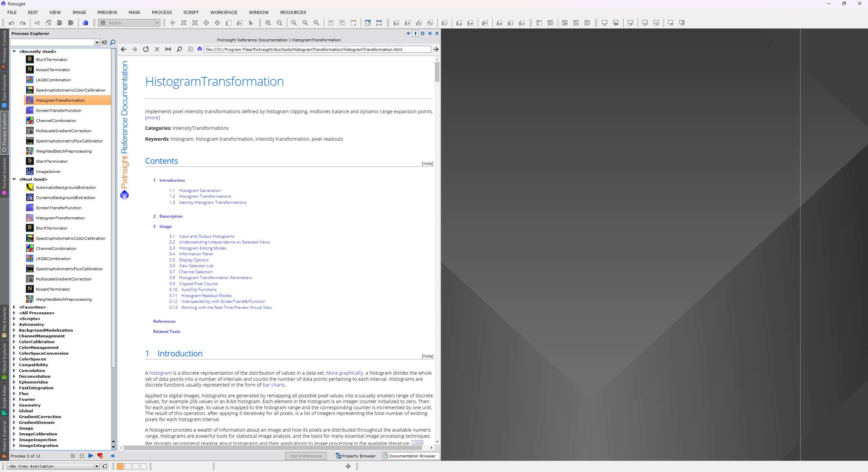Click the blue double-arrow browse documentation icon
This screenshot has height=472, width=868.
point(113,456)
